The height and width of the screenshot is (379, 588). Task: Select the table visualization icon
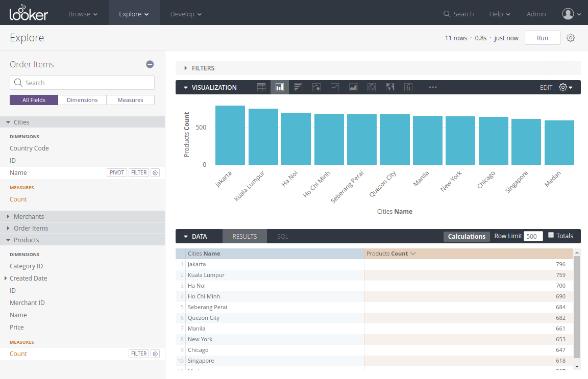point(261,87)
